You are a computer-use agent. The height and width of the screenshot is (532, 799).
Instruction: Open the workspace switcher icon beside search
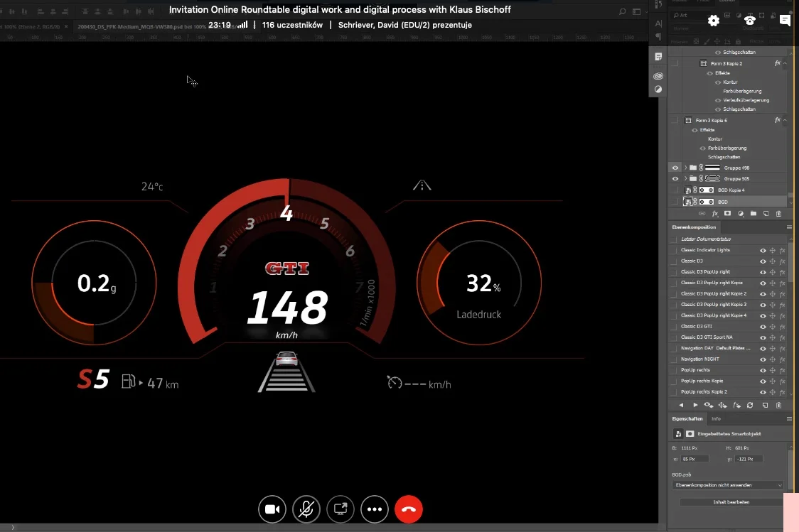click(636, 11)
